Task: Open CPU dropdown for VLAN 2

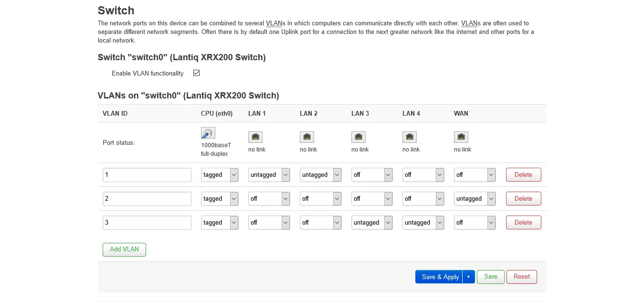Action: [x=220, y=199]
